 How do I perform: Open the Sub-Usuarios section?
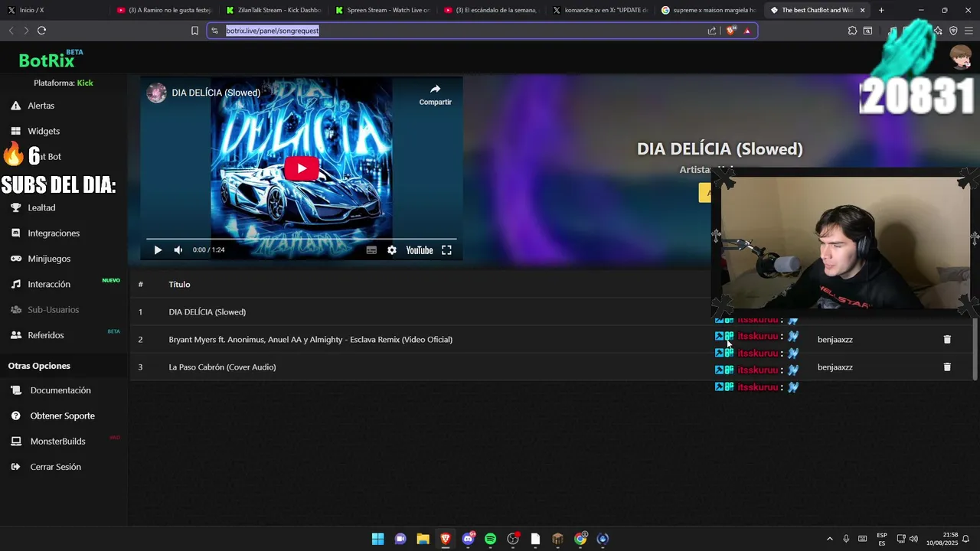(x=54, y=310)
